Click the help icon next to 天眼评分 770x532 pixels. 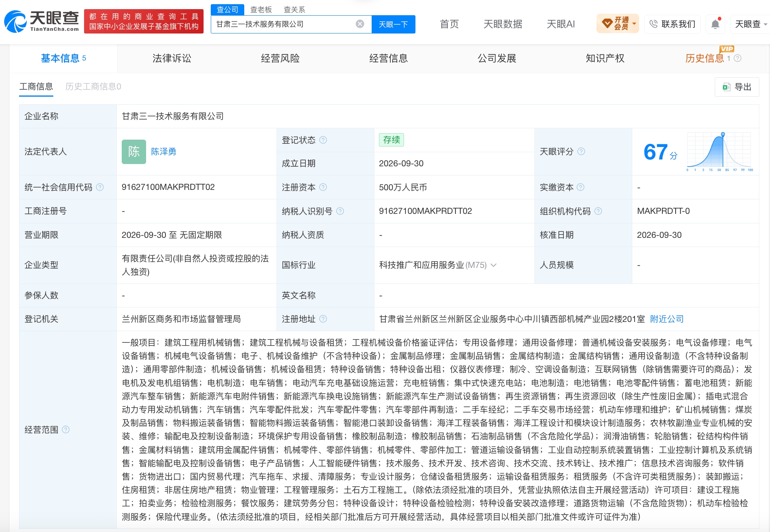point(581,151)
